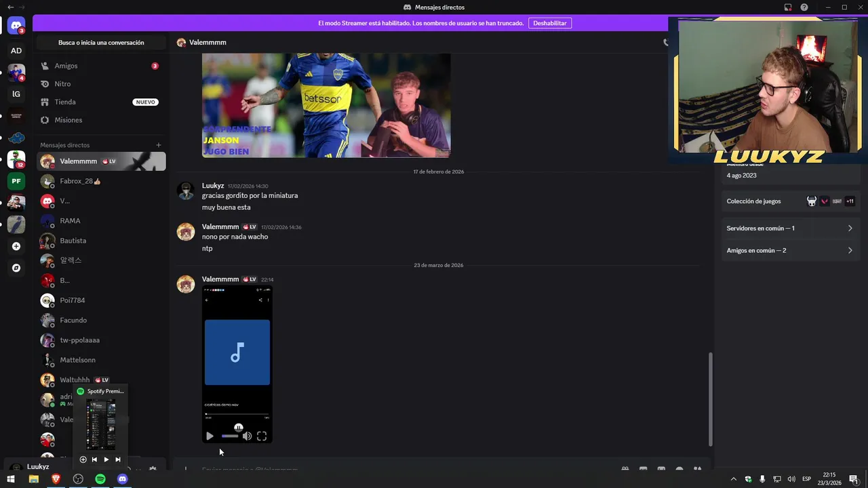Click the chat scrollbar
The image size is (868, 488).
[711, 399]
